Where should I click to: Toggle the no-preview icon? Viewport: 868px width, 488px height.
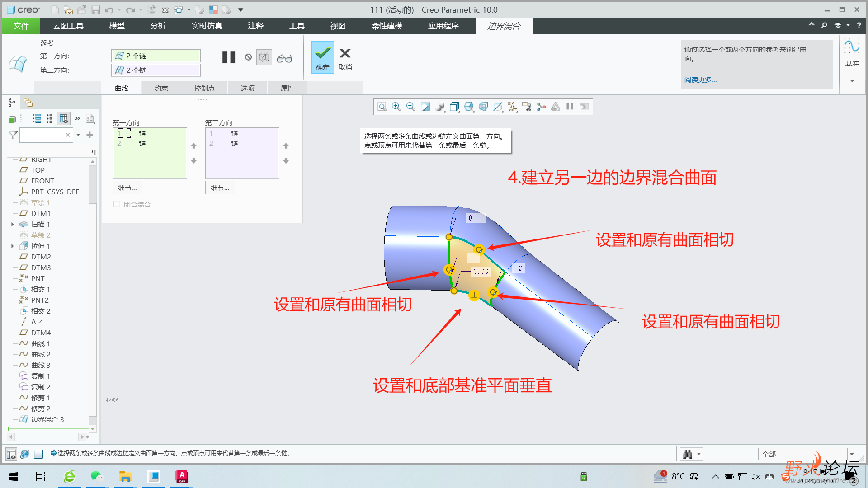tap(248, 57)
